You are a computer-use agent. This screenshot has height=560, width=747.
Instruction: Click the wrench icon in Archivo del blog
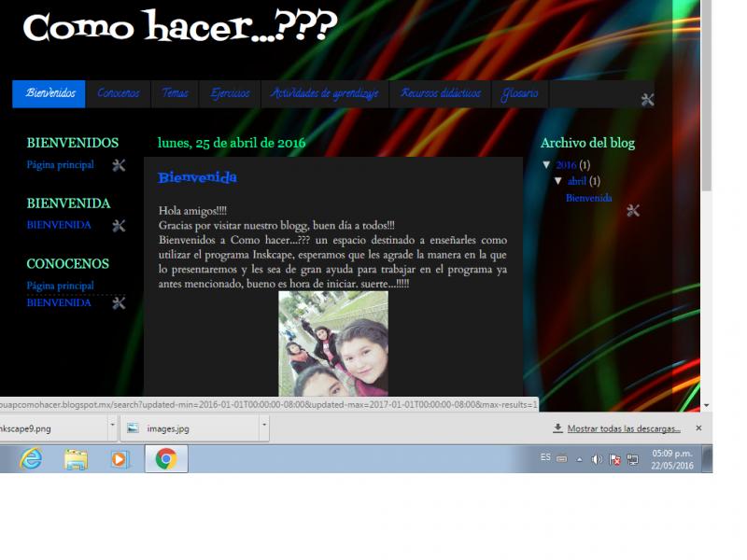tap(633, 211)
